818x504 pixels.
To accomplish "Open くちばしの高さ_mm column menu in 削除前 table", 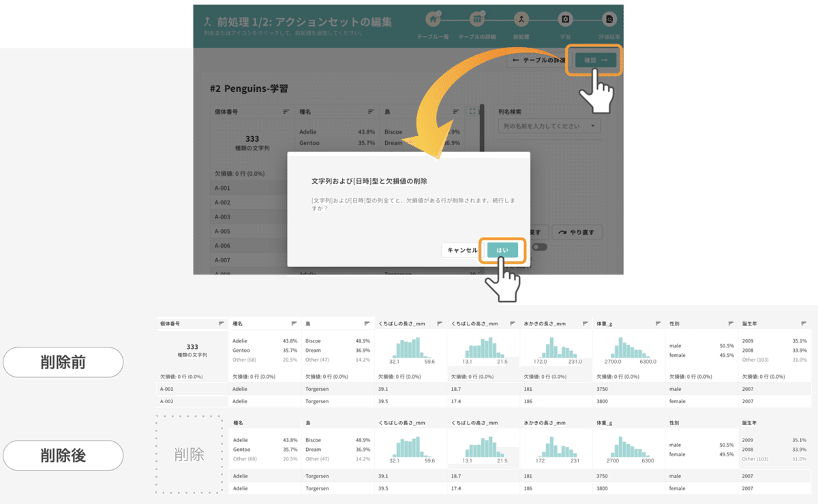I will (x=513, y=324).
